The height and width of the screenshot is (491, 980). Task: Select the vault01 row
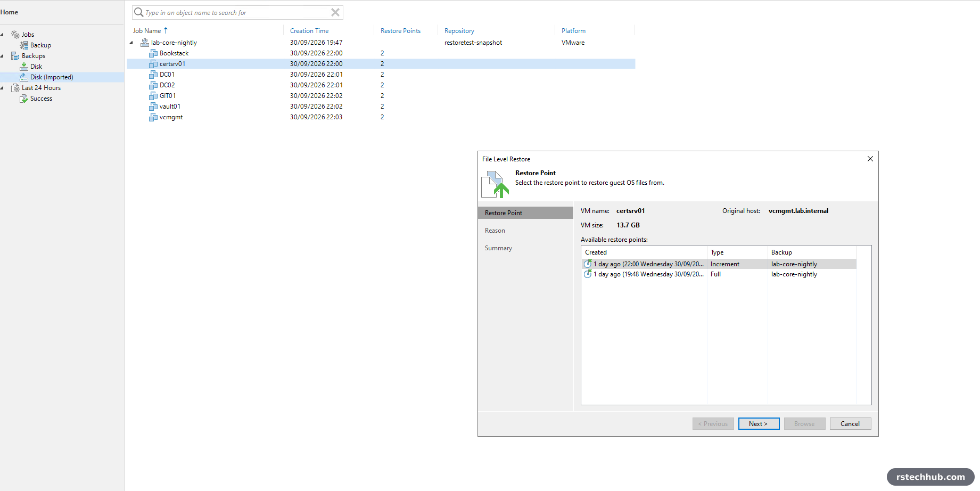(381, 107)
